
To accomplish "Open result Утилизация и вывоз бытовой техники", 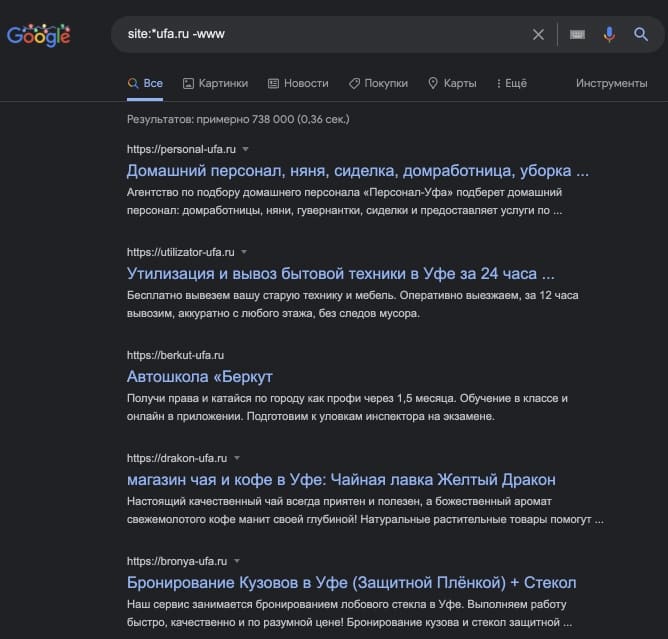I will pyautogui.click(x=341, y=273).
